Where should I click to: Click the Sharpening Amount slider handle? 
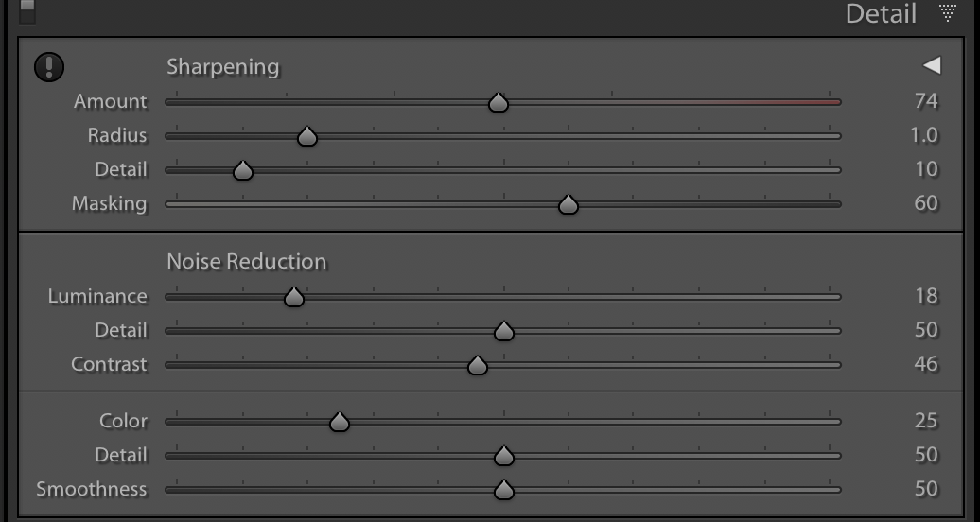pos(499,102)
